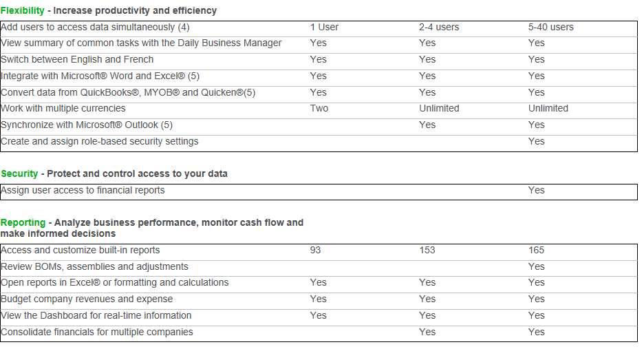The height and width of the screenshot is (349, 644).
Task: Select the '2-4 users' column label
Action: click(x=439, y=27)
